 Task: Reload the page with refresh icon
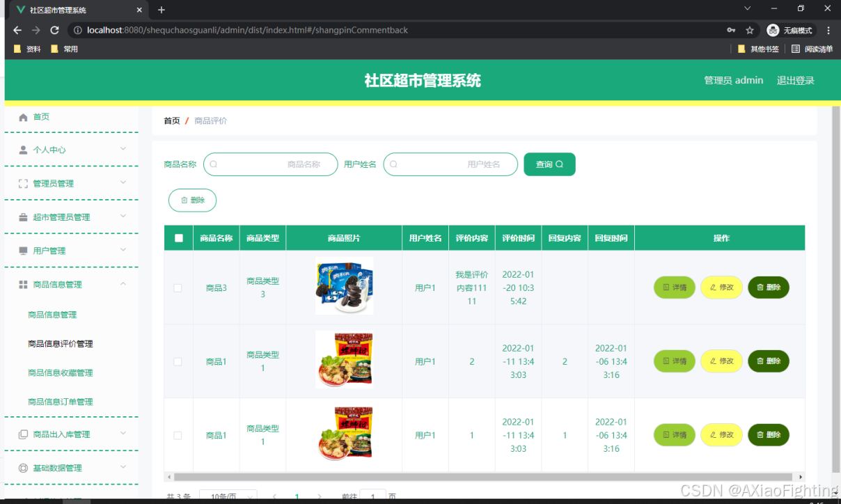(54, 30)
